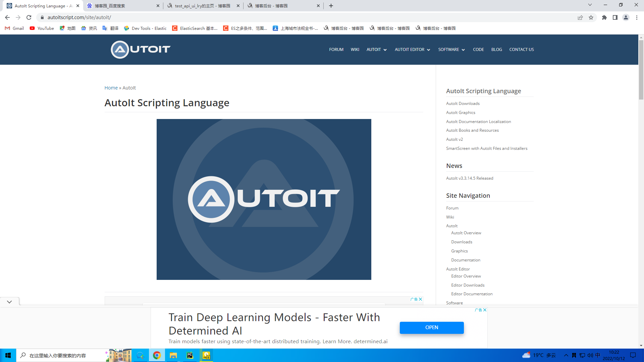Bookmark this page with the star icon

591,17
